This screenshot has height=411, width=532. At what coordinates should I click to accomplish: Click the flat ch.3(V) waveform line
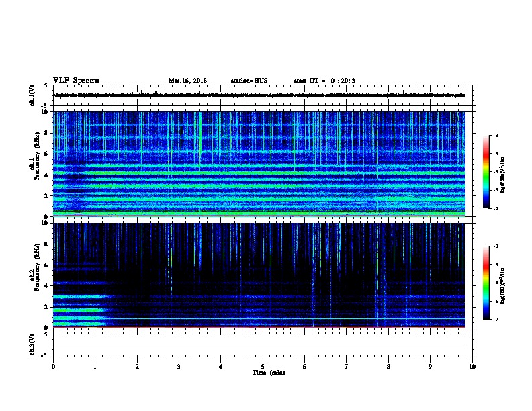[259, 345]
